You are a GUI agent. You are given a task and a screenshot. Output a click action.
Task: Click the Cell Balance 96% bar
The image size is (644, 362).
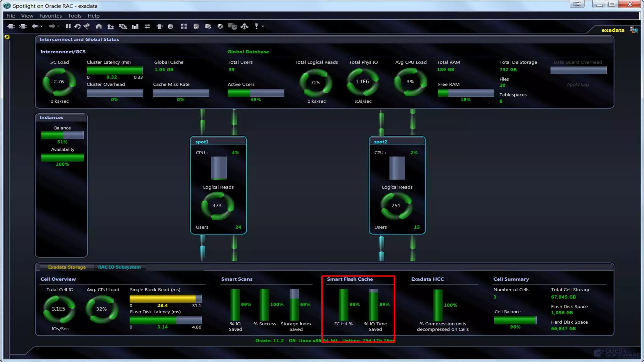click(515, 320)
